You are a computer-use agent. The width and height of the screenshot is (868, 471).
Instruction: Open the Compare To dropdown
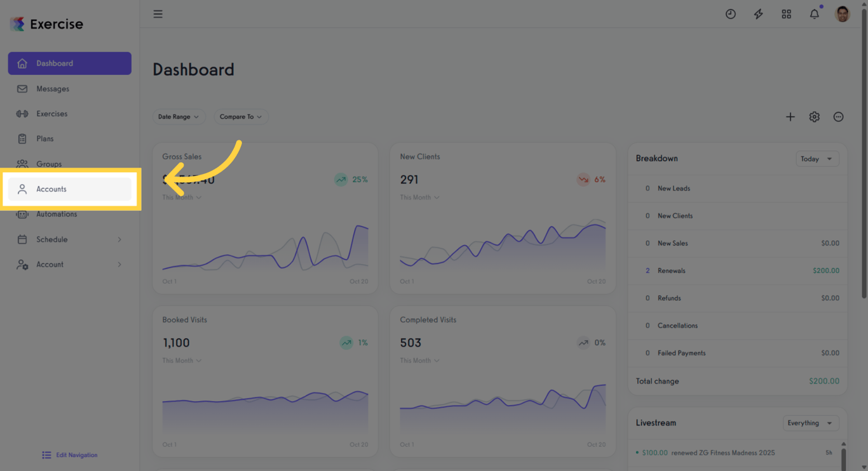(x=241, y=117)
